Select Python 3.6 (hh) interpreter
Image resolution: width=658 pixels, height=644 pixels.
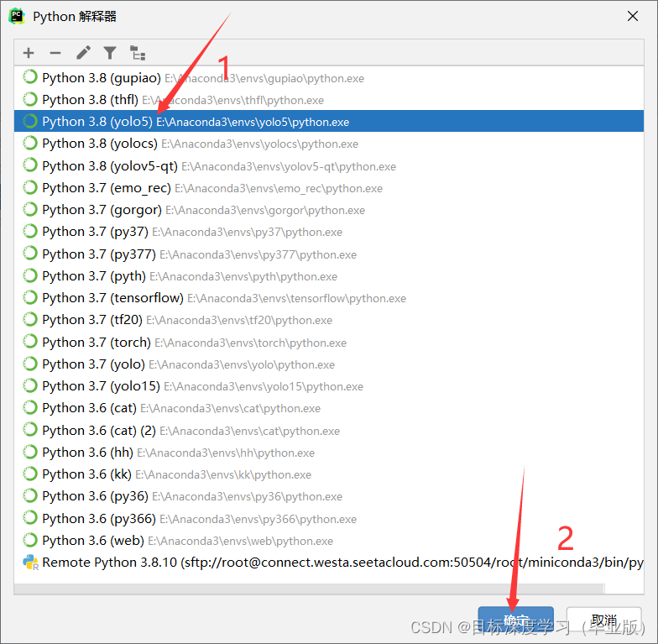pos(329,452)
